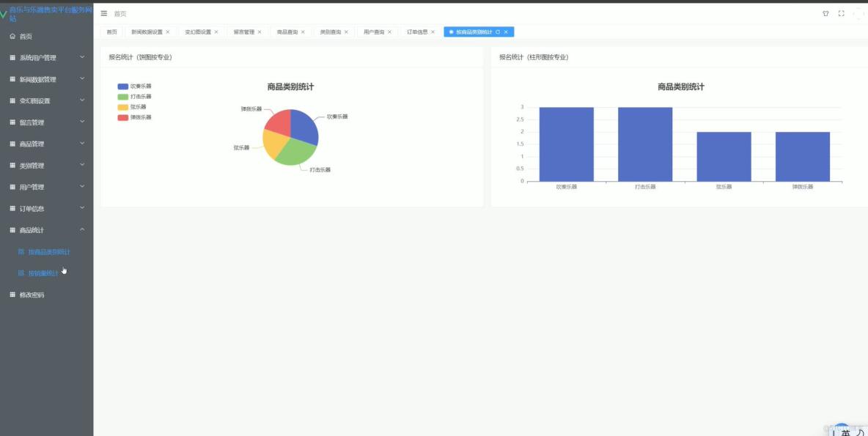Expand the 订单信息 sidebar menu
This screenshot has height=436, width=868.
click(44, 208)
